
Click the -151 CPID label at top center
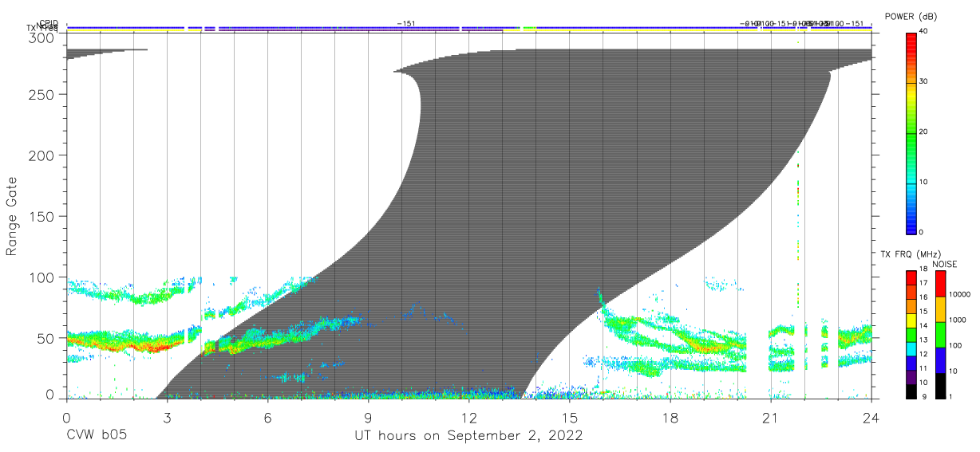pos(406,23)
